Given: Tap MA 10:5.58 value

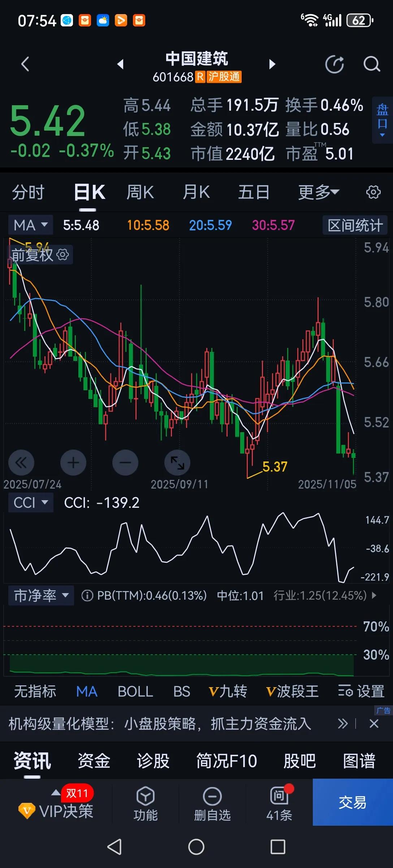Looking at the screenshot, I should coord(148,225).
